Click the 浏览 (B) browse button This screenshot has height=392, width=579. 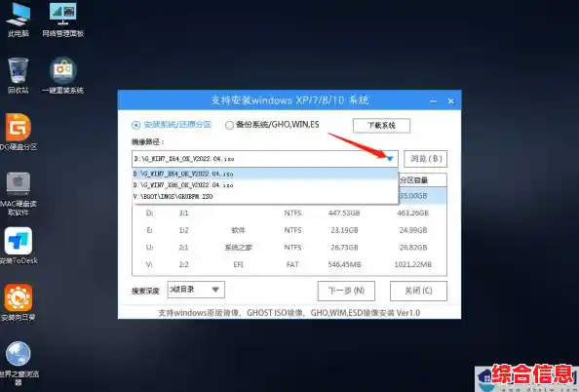pyautogui.click(x=425, y=159)
